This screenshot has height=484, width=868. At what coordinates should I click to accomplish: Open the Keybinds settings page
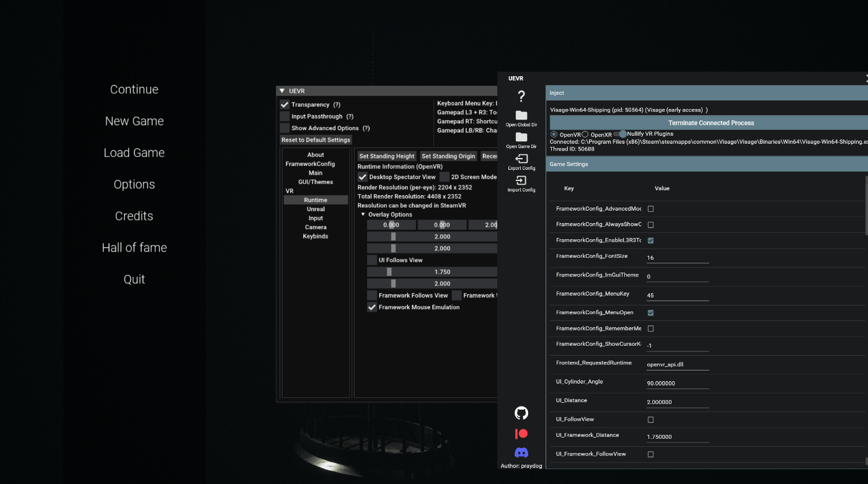(316, 236)
